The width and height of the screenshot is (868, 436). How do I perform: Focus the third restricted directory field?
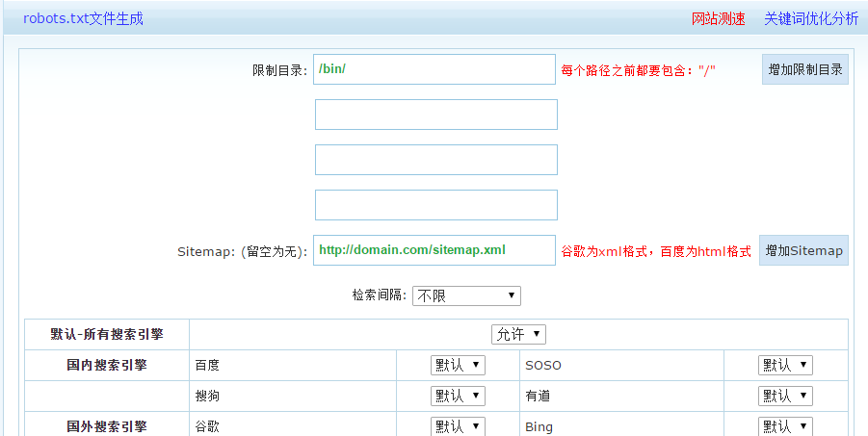436,160
